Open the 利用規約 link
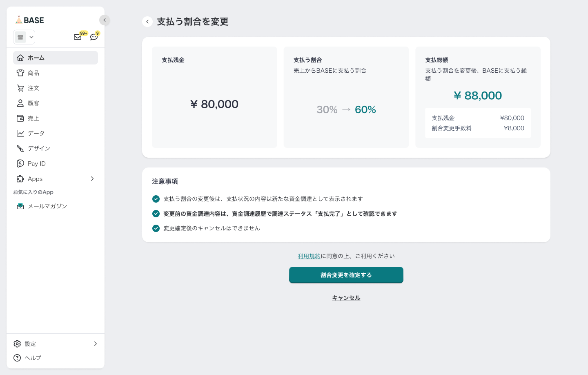Image resolution: width=588 pixels, height=375 pixels. (309, 256)
